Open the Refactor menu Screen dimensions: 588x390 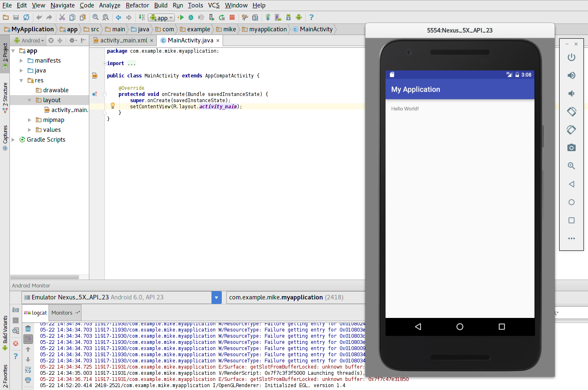point(137,5)
